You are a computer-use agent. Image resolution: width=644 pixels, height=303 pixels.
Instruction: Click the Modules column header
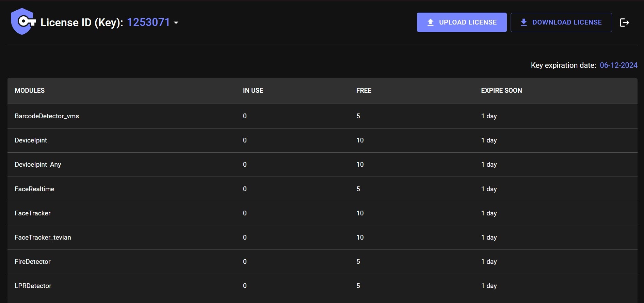(30, 91)
